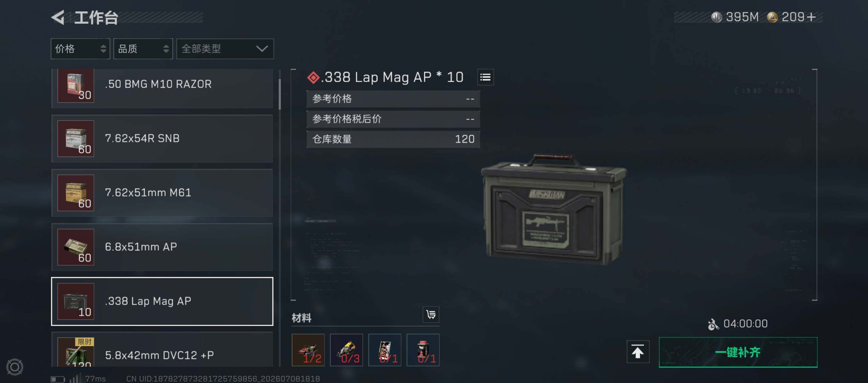Click the recipe list scrollbar handle
The height and width of the screenshot is (383, 868).
click(279, 94)
